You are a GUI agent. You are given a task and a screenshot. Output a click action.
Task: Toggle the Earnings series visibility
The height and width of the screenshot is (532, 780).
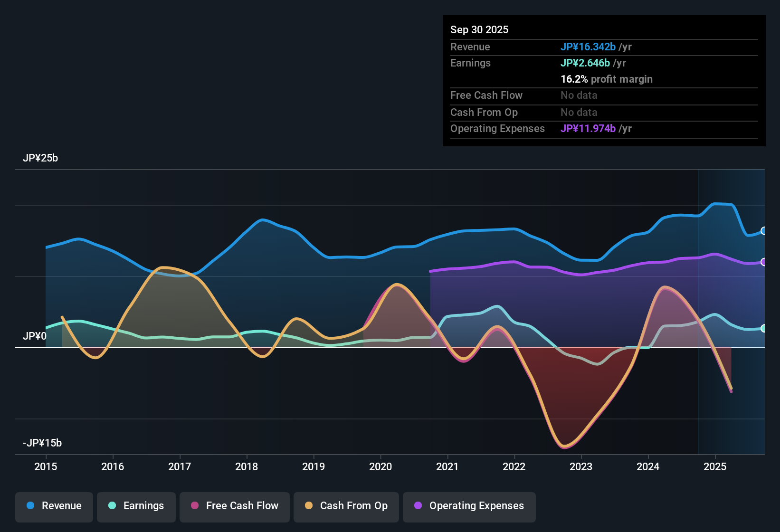click(136, 506)
